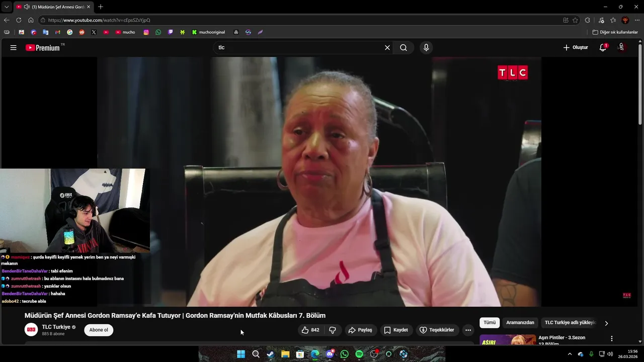Open options menu for Aşırı Pintiler video
This screenshot has width=644, height=362.
click(x=612, y=339)
